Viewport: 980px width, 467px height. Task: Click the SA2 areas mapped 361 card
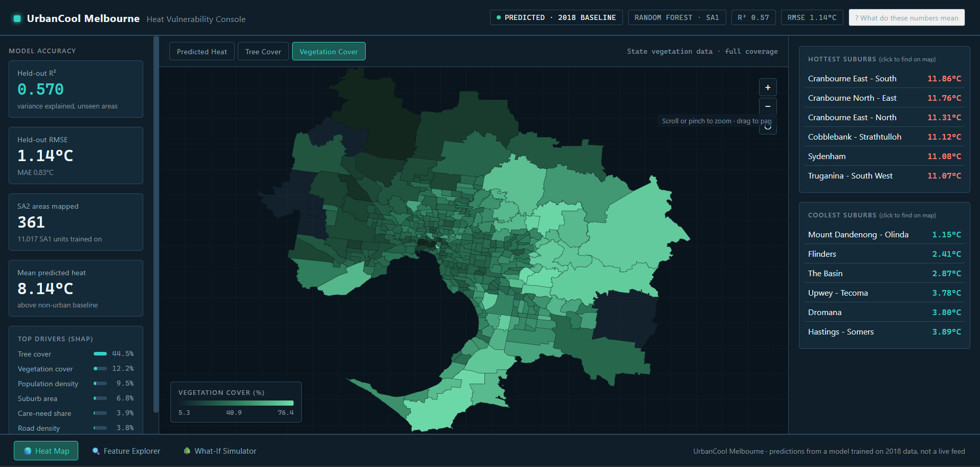76,222
